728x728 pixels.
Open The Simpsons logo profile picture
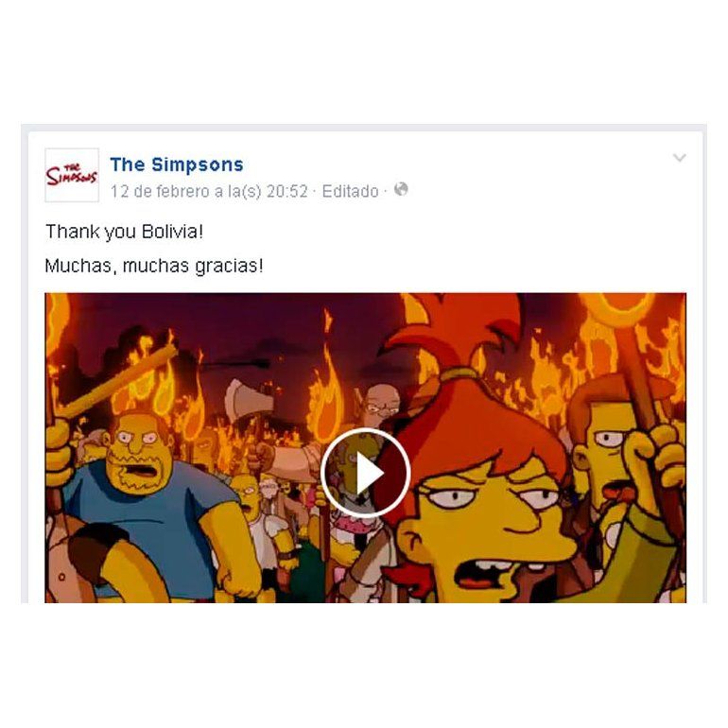(x=72, y=175)
